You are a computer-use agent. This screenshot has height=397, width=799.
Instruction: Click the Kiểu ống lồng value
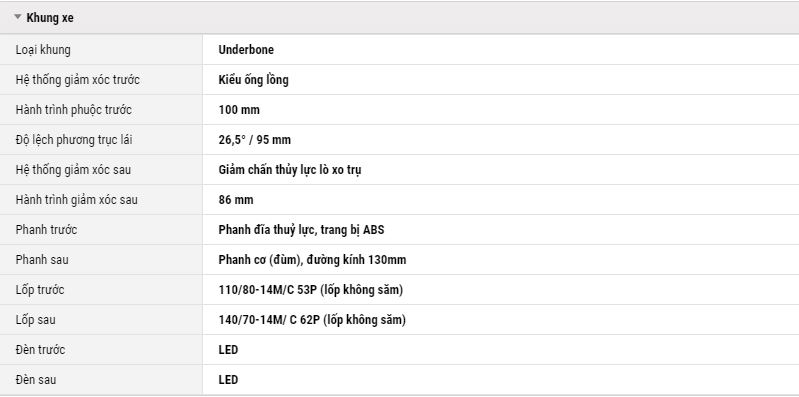tap(253, 80)
